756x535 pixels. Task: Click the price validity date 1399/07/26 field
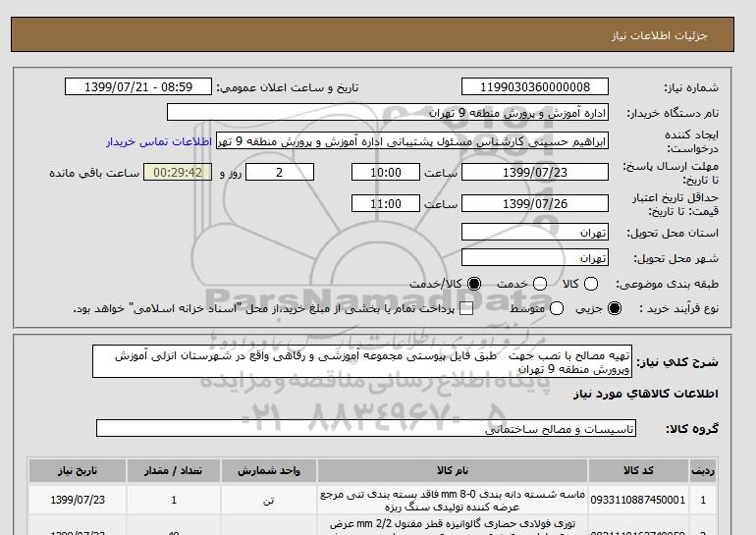tap(535, 203)
